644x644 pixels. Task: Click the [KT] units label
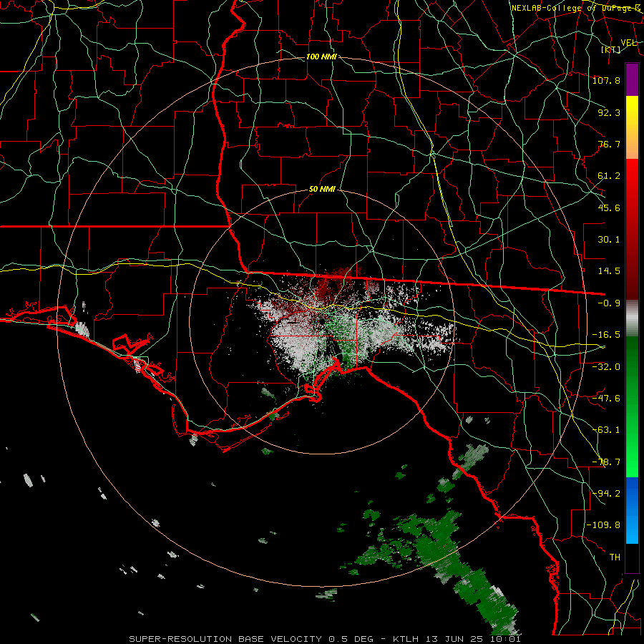pyautogui.click(x=611, y=49)
